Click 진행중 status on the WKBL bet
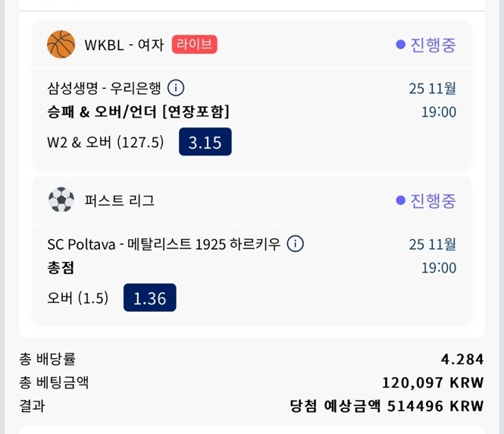The height and width of the screenshot is (434, 504). (x=426, y=45)
